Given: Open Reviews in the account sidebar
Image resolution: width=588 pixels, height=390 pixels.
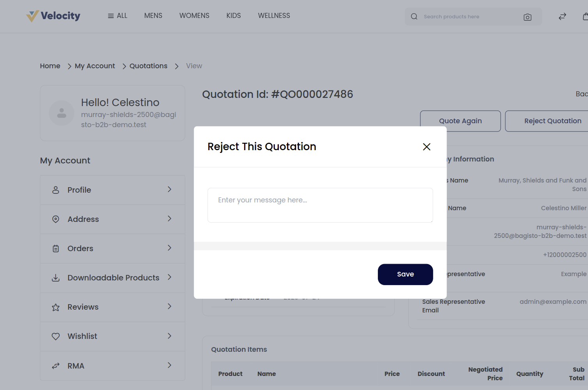Looking at the screenshot, I should click(113, 307).
